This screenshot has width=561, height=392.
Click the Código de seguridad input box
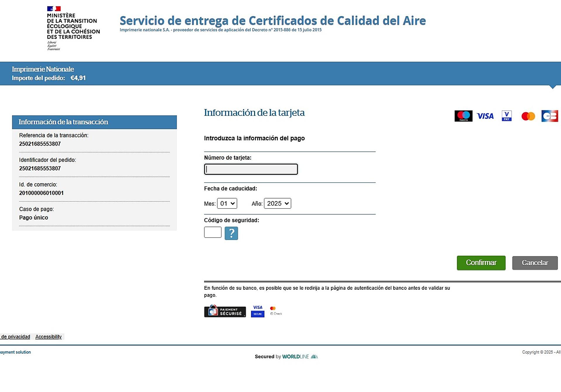[212, 232]
